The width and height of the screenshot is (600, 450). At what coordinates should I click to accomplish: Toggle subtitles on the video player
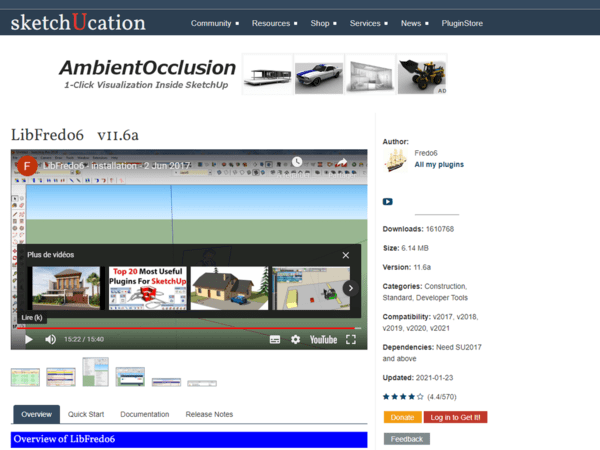point(275,339)
